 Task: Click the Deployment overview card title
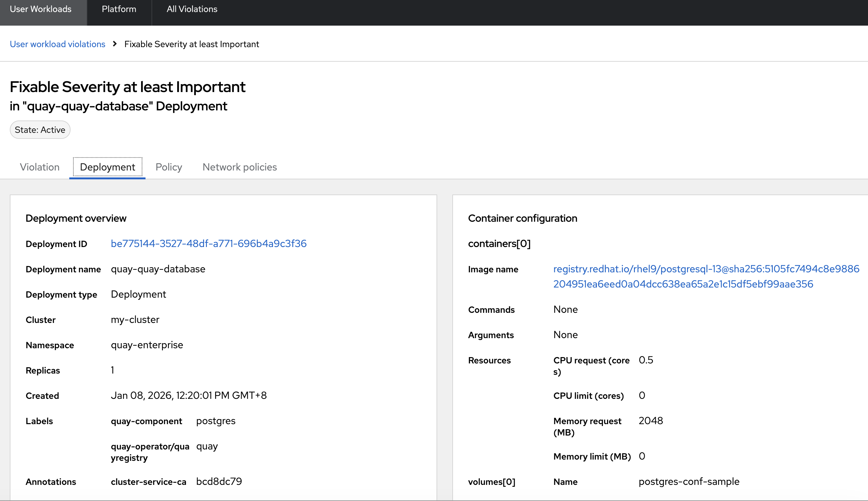point(76,218)
